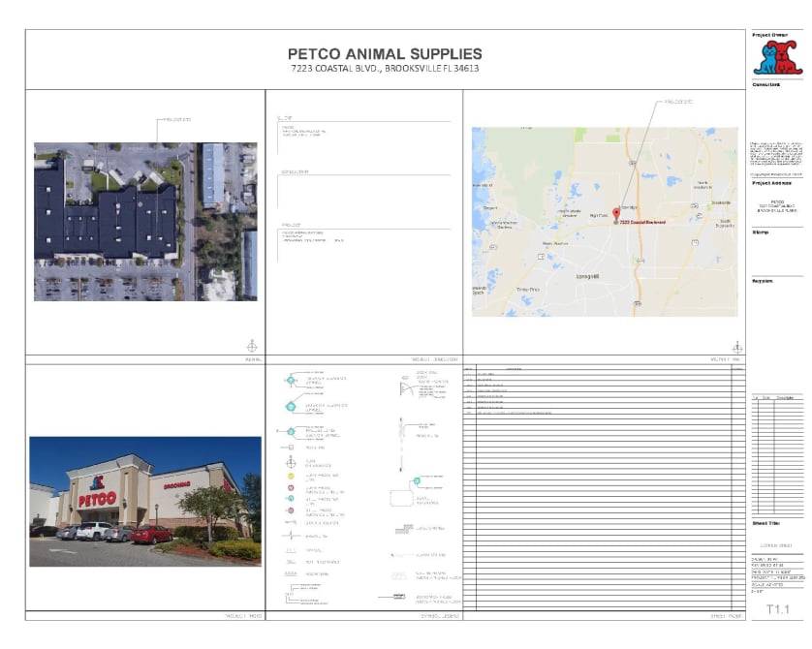This screenshot has height=649, width=812.
Task: Click the Project Owner heading
Action: [x=771, y=35]
